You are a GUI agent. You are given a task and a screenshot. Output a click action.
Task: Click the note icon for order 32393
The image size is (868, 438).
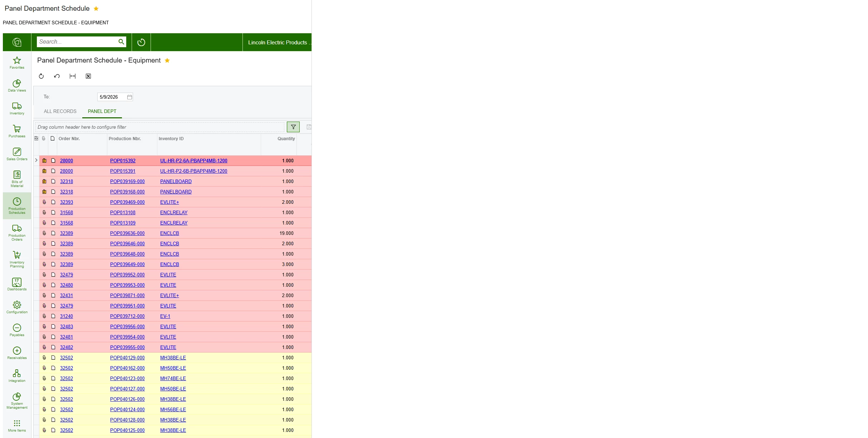(x=53, y=202)
